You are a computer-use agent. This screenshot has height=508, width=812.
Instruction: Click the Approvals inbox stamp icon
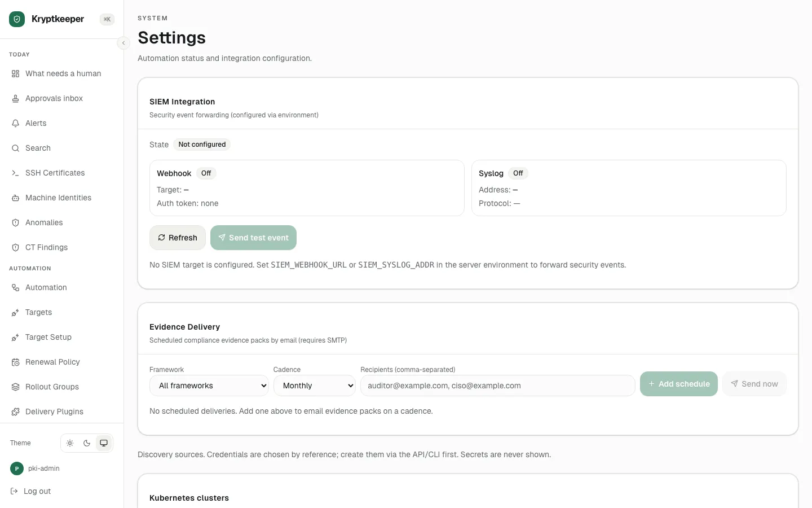[x=15, y=99]
